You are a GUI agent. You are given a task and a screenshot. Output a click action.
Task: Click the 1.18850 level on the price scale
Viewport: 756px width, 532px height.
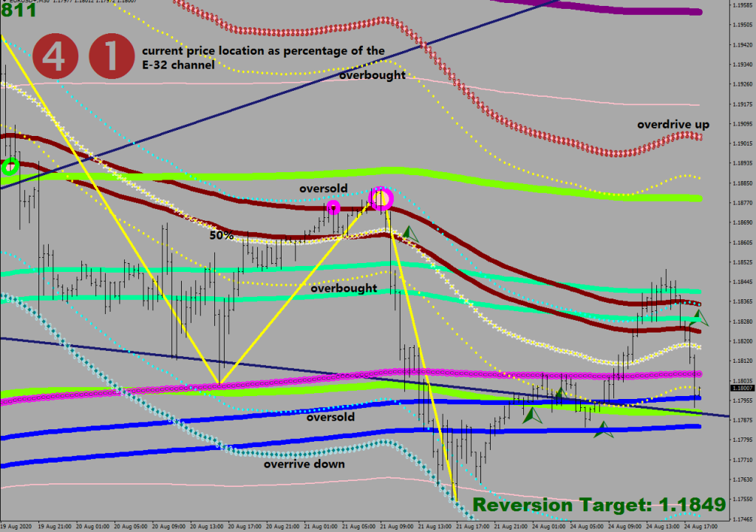(741, 183)
